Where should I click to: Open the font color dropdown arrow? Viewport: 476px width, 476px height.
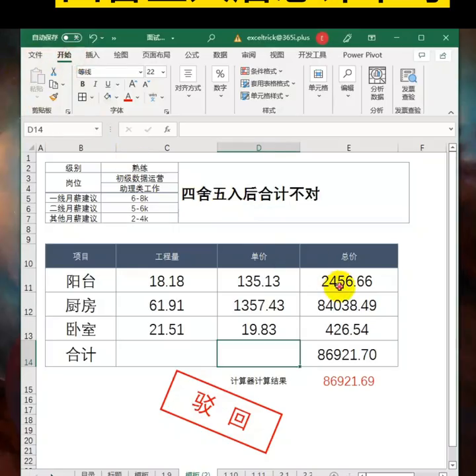tap(138, 97)
